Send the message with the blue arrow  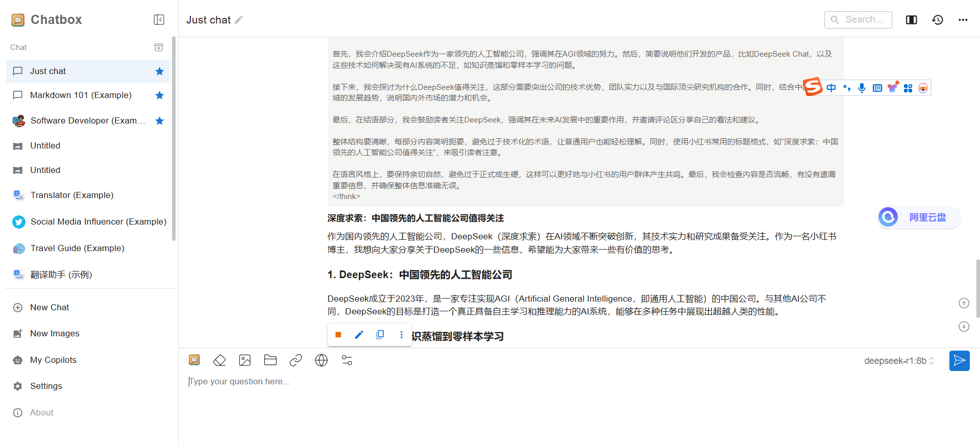pos(960,361)
